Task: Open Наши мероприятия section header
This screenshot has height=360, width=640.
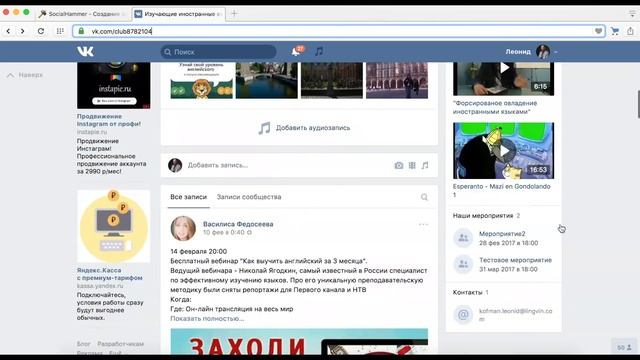Action: pyautogui.click(x=483, y=216)
